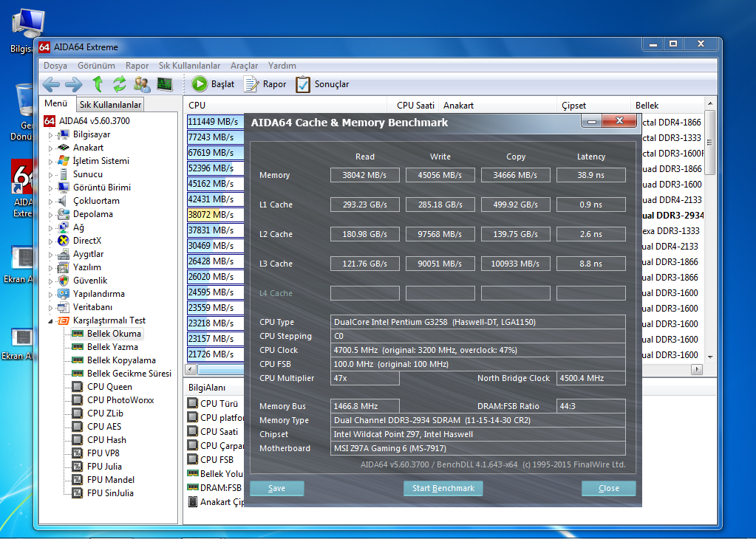Open the Sonuçlar results toolbar item

322,84
